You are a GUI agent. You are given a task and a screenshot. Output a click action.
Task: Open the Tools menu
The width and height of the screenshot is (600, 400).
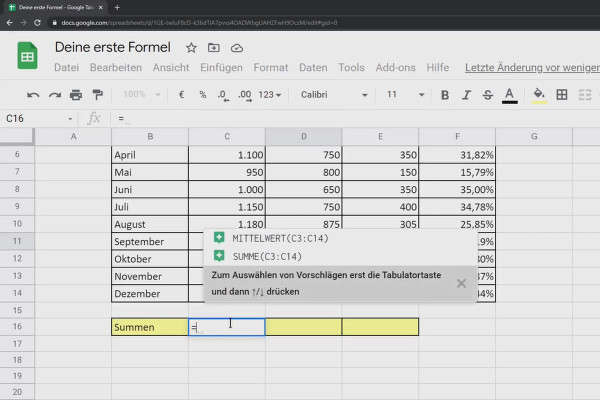point(351,67)
